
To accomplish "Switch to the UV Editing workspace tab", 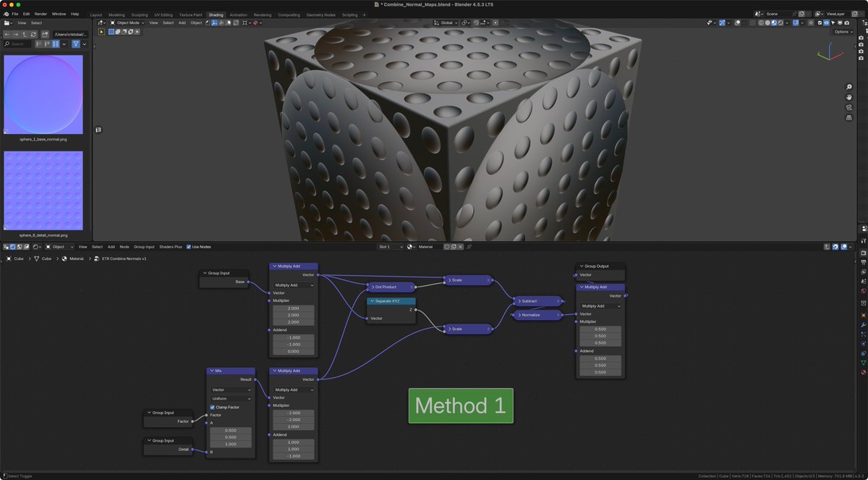I will coord(163,14).
